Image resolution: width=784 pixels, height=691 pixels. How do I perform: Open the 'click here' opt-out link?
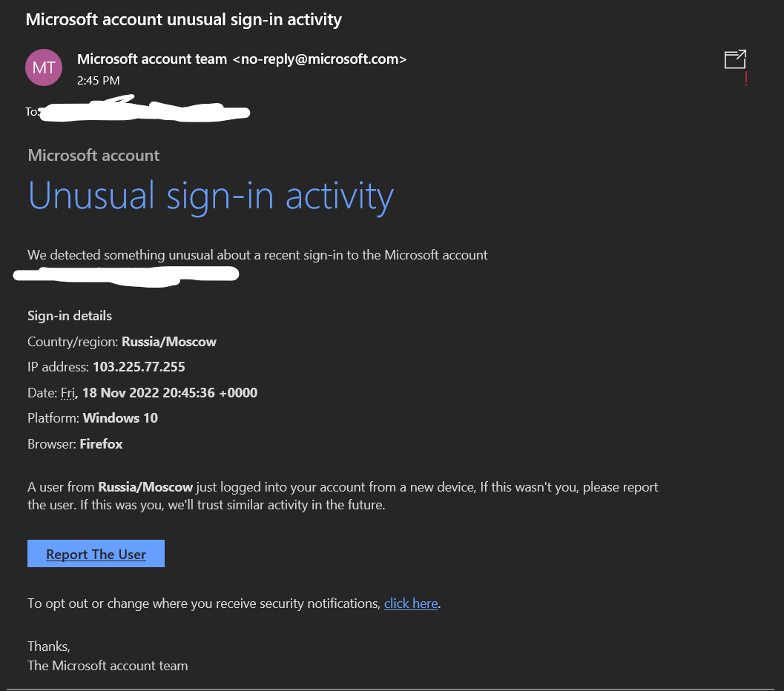tap(411, 604)
